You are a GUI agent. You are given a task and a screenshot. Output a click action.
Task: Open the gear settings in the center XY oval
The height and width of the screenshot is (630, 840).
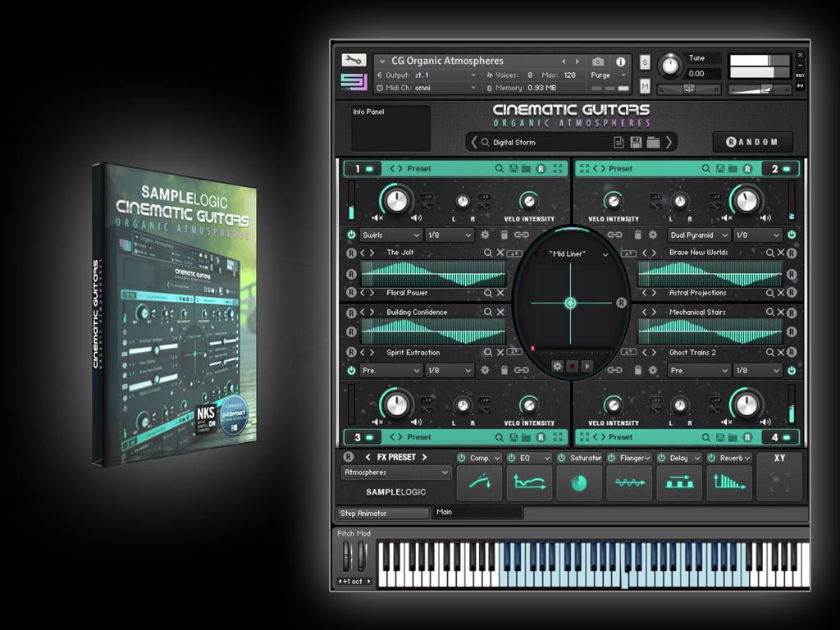pos(557,367)
